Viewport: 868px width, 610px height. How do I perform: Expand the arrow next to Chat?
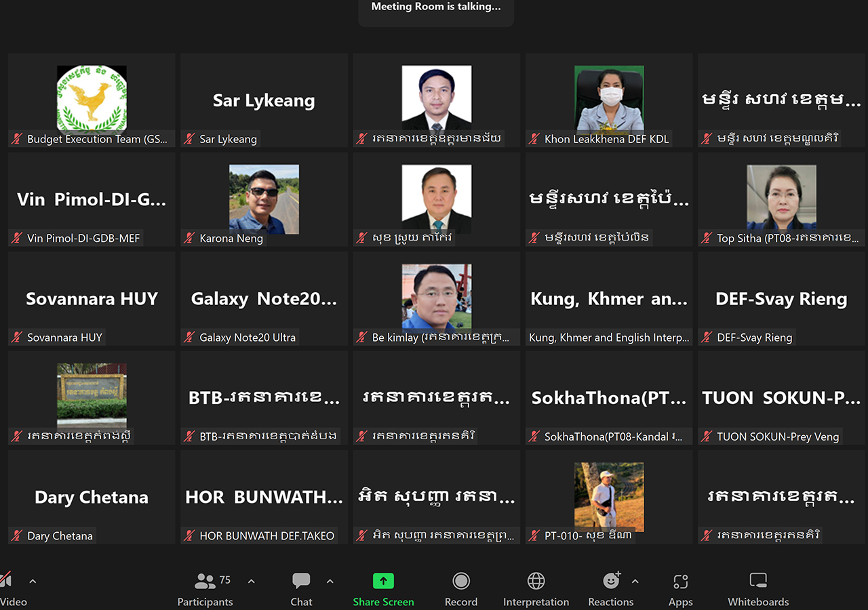click(x=330, y=581)
